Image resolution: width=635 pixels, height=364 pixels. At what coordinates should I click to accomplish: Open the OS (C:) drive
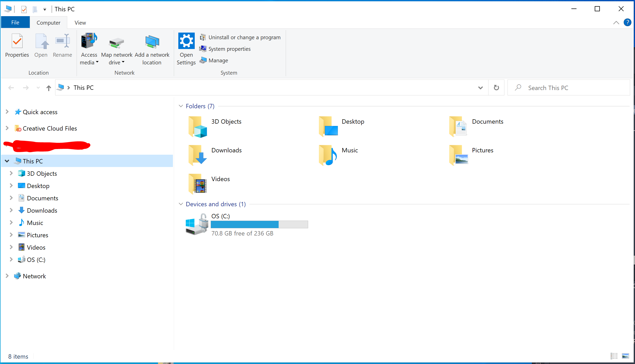pos(220,216)
